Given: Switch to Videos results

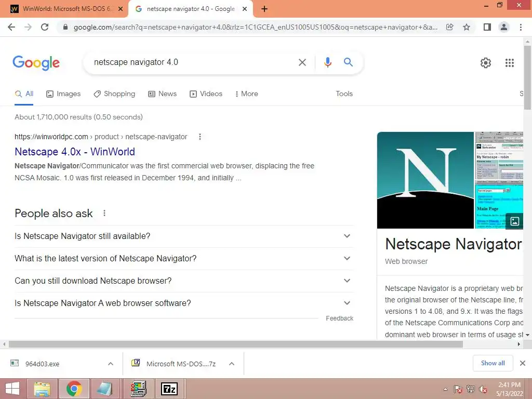Looking at the screenshot, I should 206,94.
